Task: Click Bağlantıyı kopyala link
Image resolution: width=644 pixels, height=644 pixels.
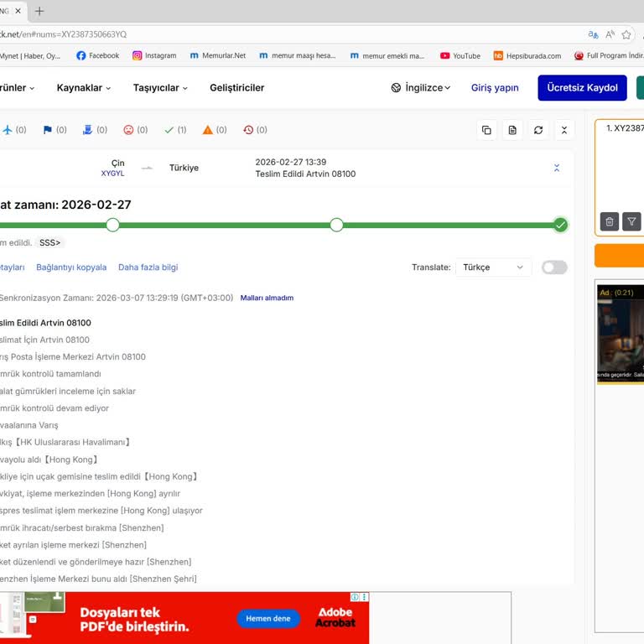Action: coord(71,267)
